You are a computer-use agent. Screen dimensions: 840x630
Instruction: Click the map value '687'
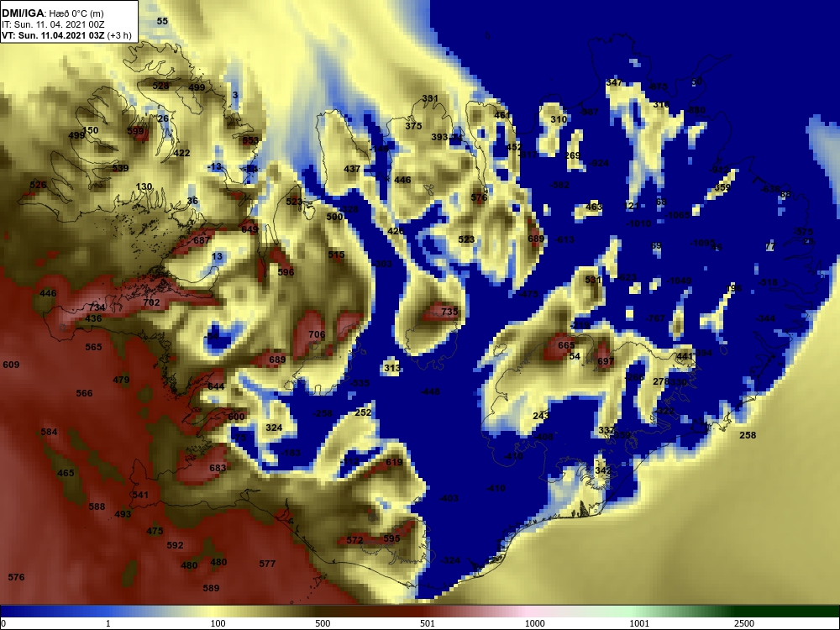tap(202, 240)
